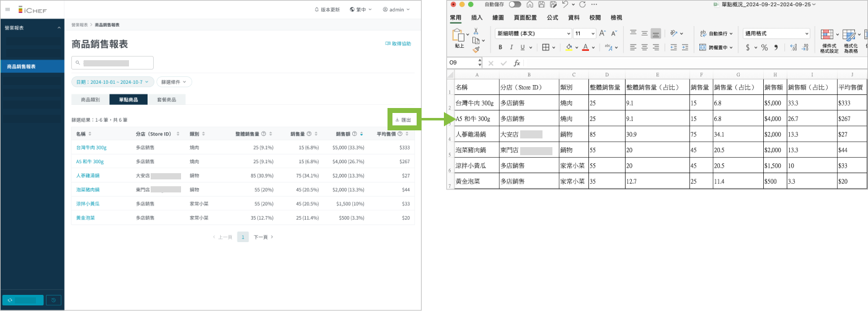Image resolution: width=868 pixels, height=311 pixels.
Task: Click the Excel save icon
Action: (542, 4)
